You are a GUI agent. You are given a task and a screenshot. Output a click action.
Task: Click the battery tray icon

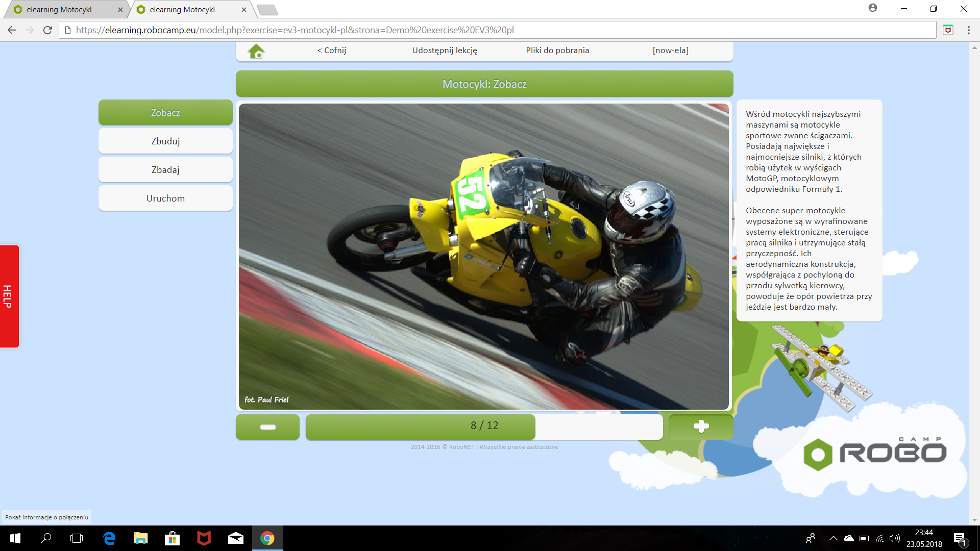pos(864,538)
